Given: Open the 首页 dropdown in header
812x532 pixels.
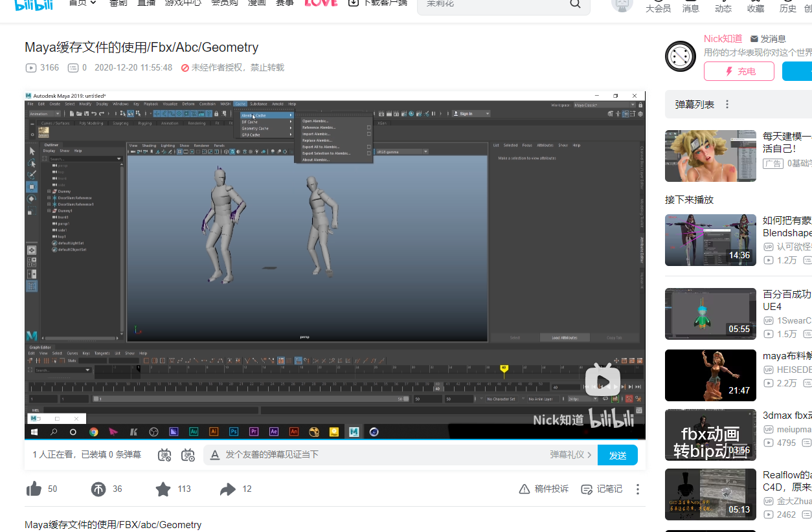Looking at the screenshot, I should (x=83, y=3).
